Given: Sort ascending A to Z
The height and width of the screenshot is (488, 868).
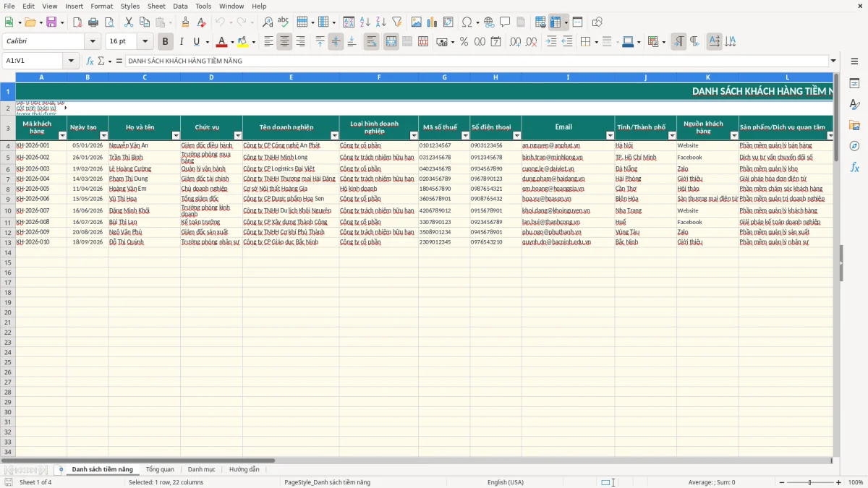Looking at the screenshot, I should pos(365,22).
